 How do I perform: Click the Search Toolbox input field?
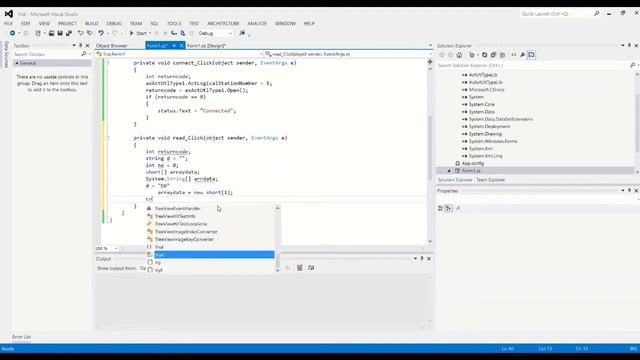tap(47, 54)
